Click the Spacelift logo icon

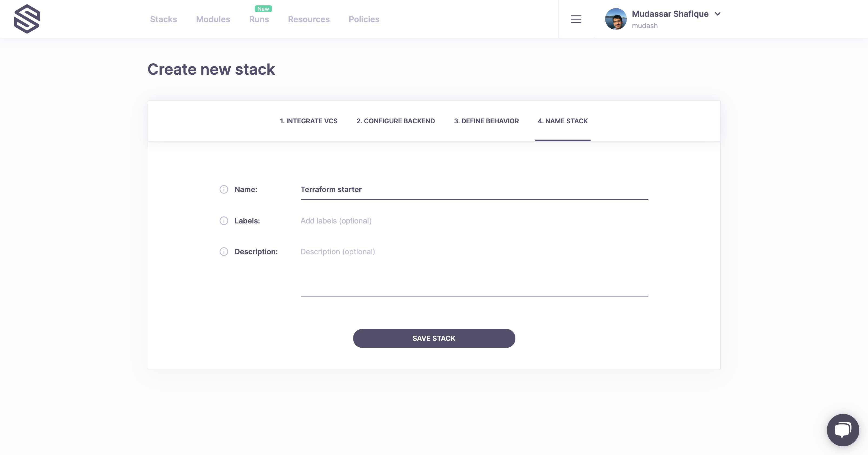(27, 19)
